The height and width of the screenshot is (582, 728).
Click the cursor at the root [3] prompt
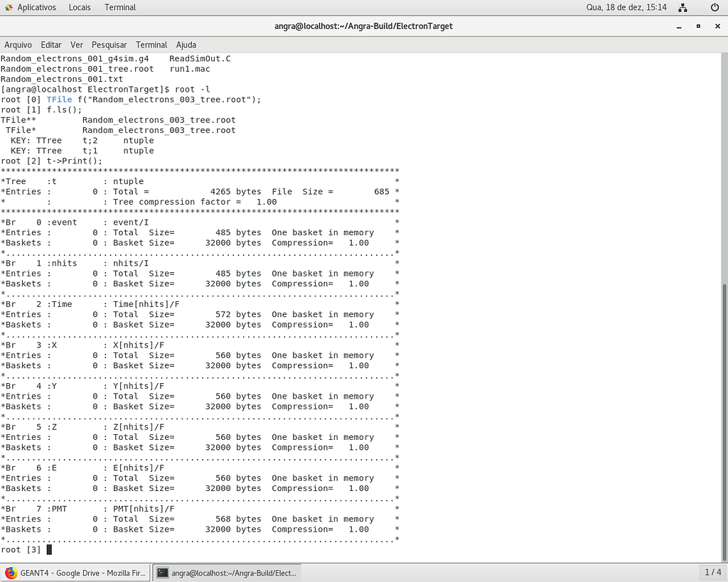48,549
